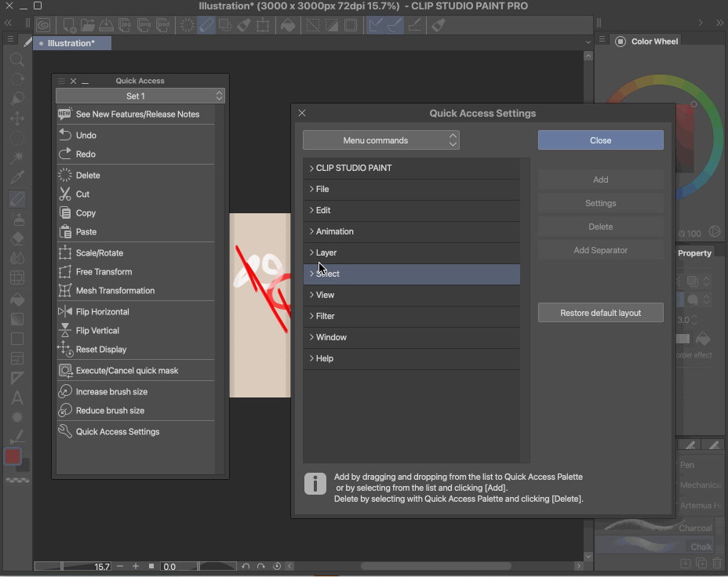Select the transparent color swatch
Image resolution: width=728 pixels, height=577 pixels.
pos(17,481)
